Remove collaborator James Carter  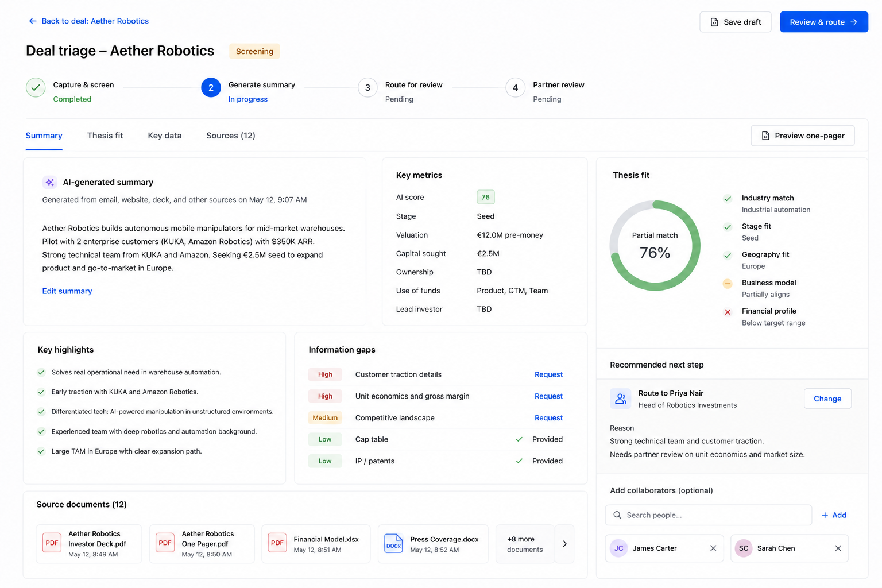(x=713, y=548)
